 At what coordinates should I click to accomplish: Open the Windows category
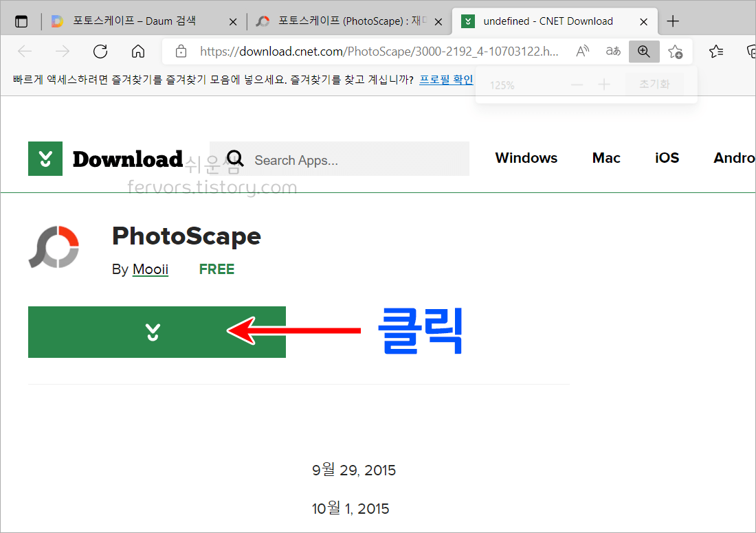(526, 158)
